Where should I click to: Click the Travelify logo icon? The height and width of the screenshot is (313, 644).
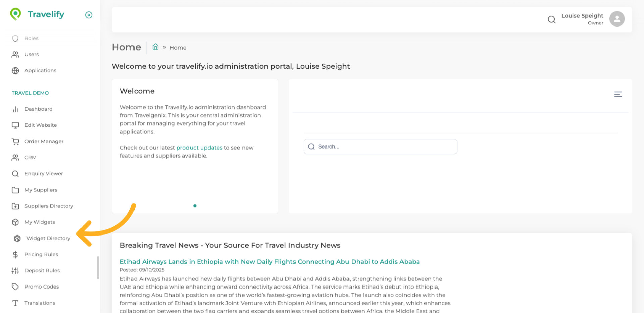(15, 14)
